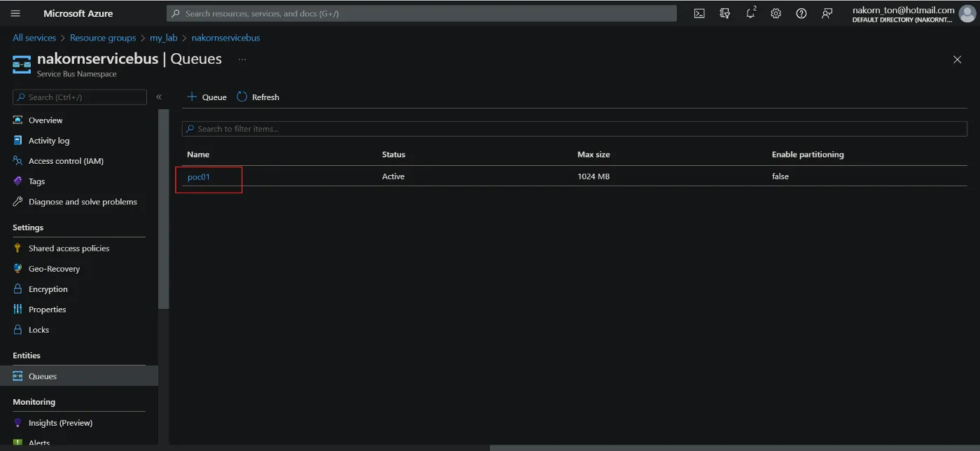Screen dimensions: 980x451
Task: Click the Search to filter items field
Action: pos(574,129)
